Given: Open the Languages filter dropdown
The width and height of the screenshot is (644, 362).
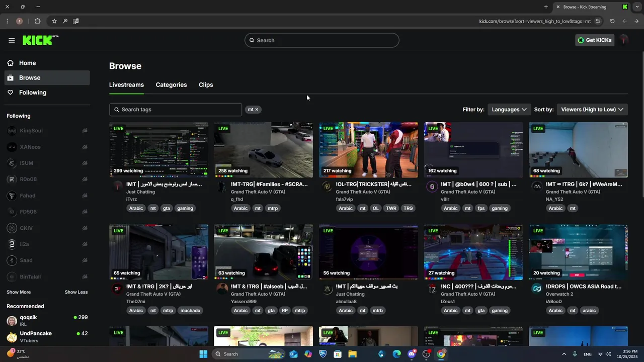Looking at the screenshot, I should coord(509,110).
